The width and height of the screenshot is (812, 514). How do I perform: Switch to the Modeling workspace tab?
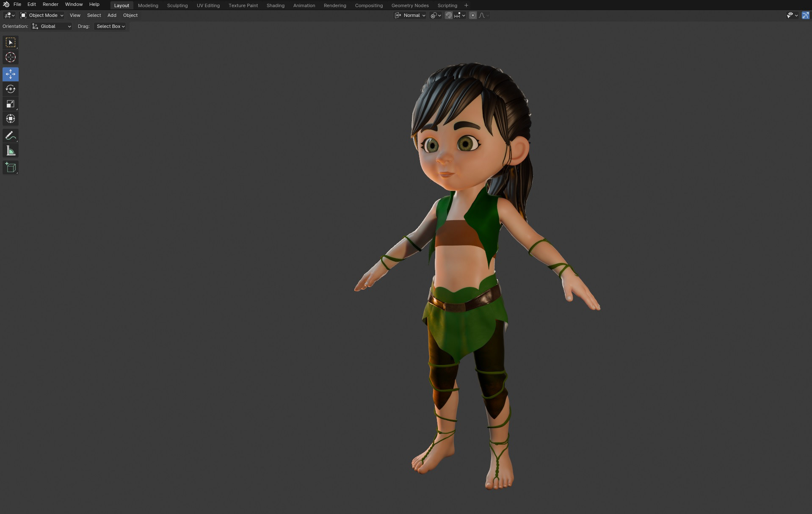[x=148, y=6]
